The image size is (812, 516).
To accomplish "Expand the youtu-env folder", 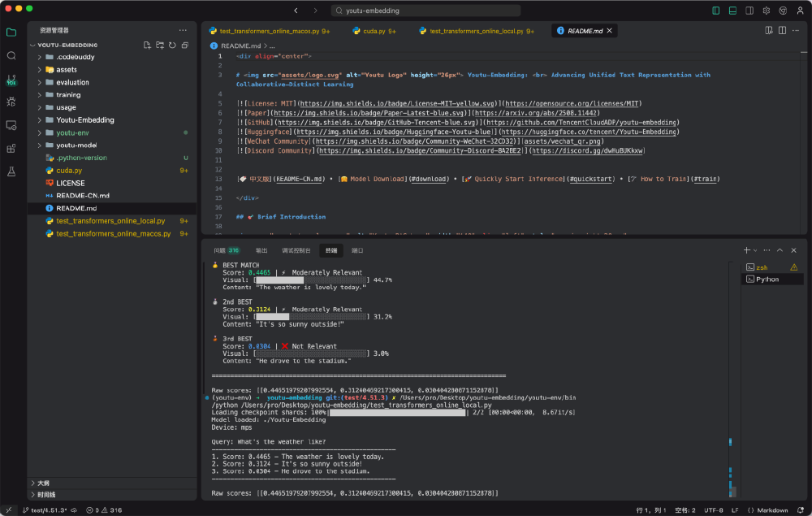I will pyautogui.click(x=72, y=132).
